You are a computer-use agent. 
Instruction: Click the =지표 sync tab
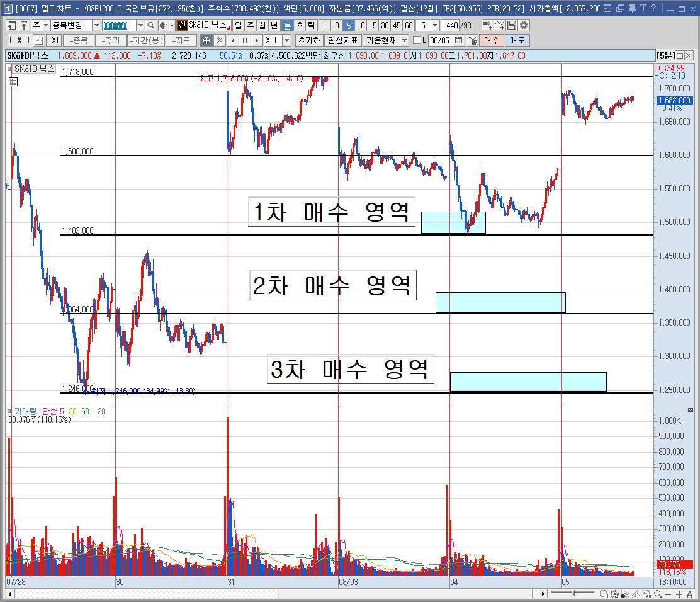[181, 41]
